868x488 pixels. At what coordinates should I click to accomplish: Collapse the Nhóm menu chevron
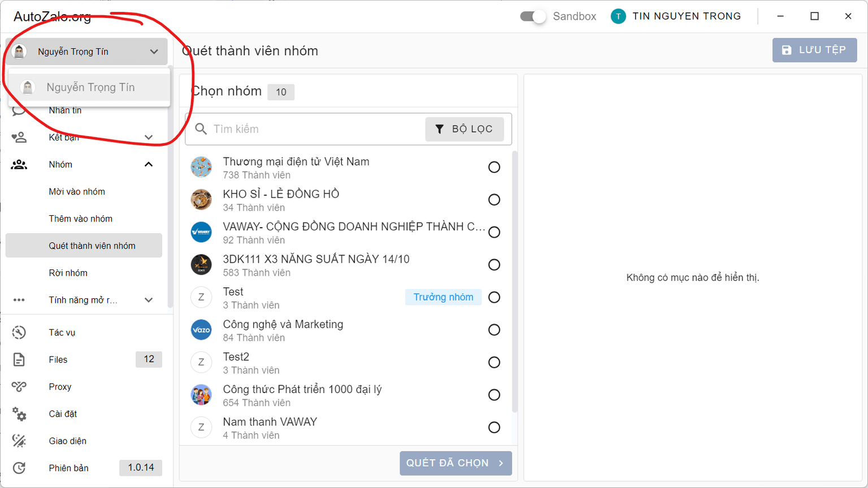[149, 164]
